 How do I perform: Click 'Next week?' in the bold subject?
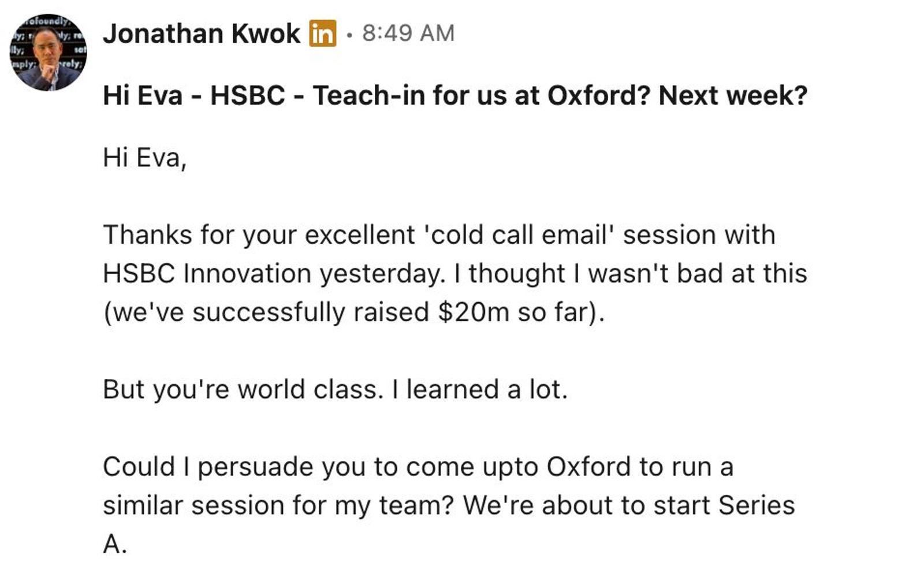(x=733, y=95)
